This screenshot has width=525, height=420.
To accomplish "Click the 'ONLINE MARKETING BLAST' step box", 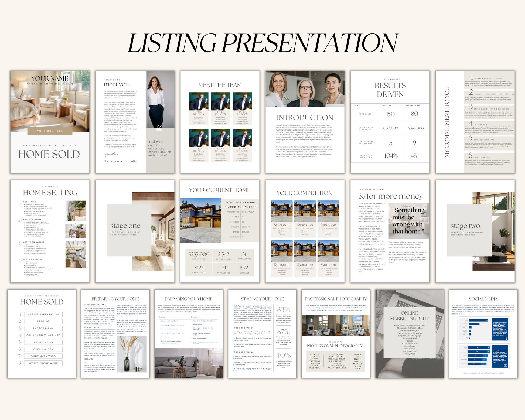I will (43, 335).
